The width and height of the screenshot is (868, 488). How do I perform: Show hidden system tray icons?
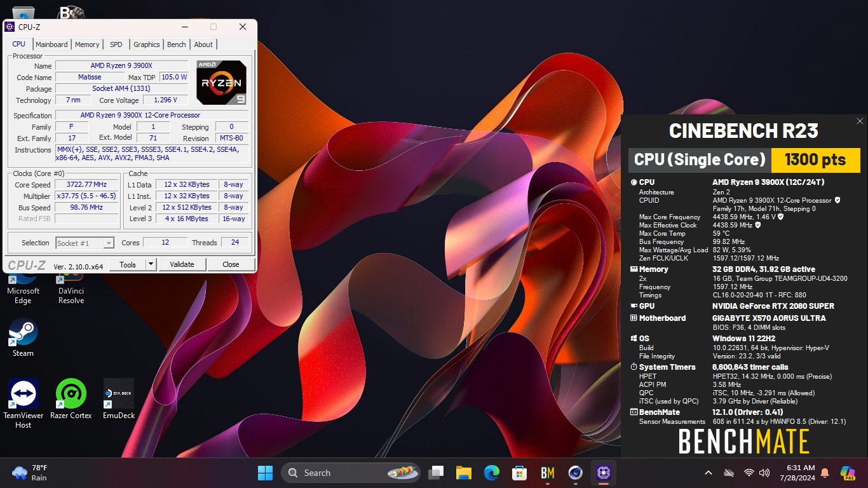[x=709, y=473]
